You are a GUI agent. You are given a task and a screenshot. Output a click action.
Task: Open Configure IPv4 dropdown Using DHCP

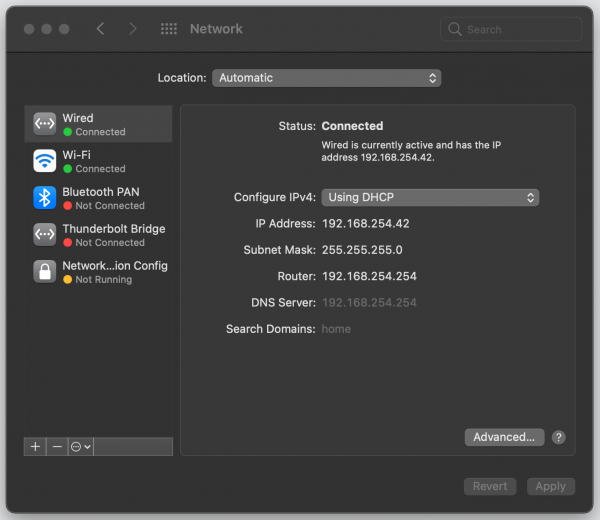(430, 197)
